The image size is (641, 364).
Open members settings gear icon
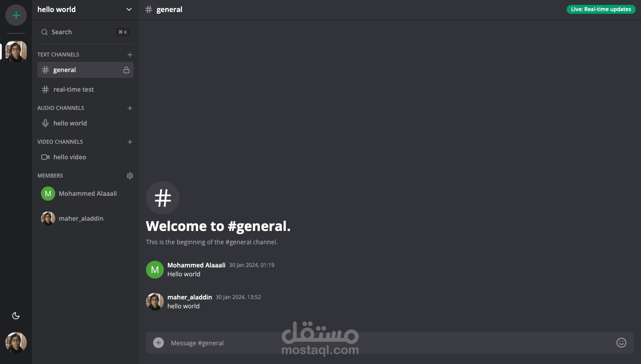[130, 176]
